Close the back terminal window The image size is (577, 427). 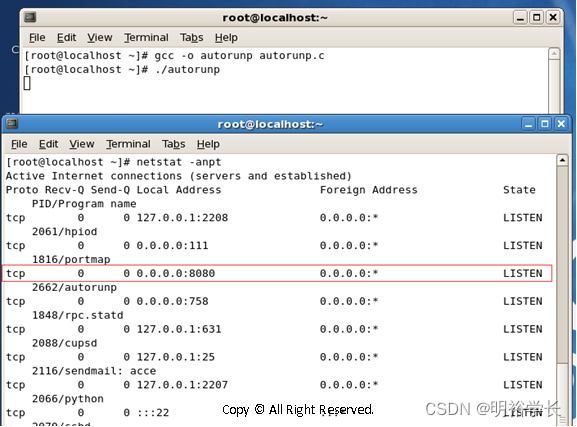[553, 18]
